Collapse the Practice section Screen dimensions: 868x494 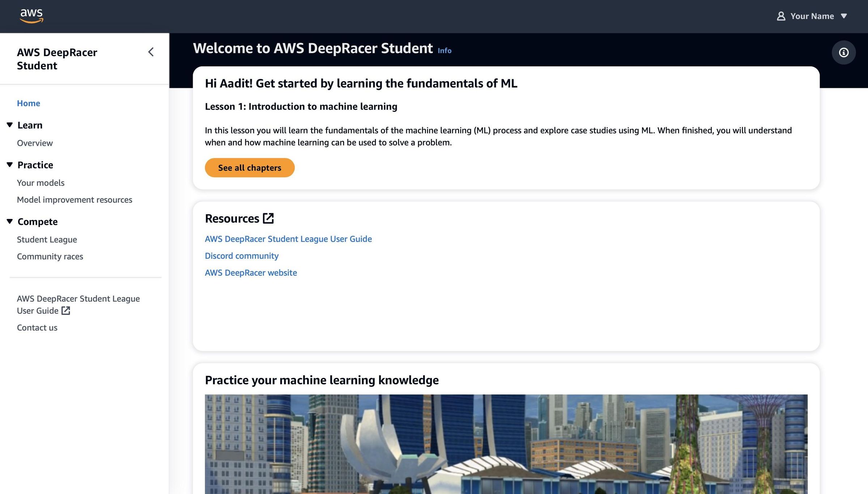tap(9, 164)
